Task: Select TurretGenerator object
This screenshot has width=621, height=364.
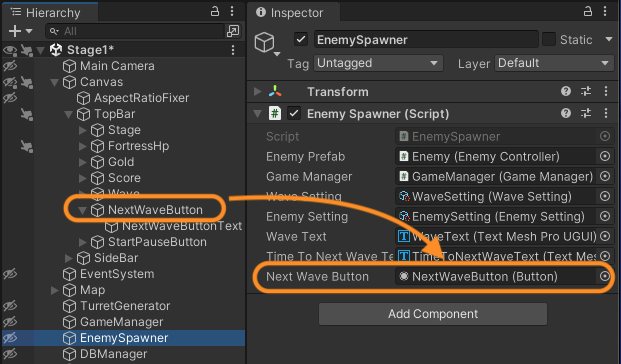Action: [x=125, y=306]
